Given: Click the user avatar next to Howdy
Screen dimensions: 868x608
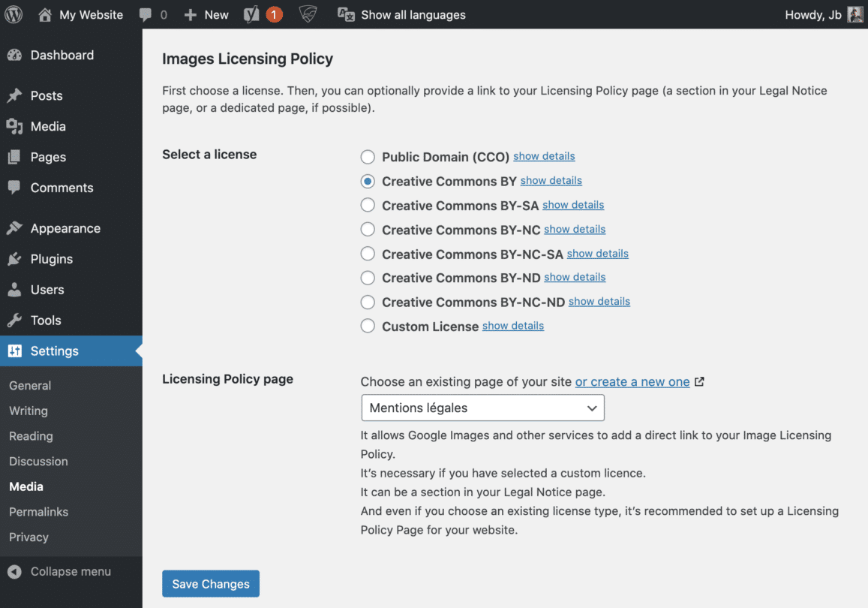Looking at the screenshot, I should 855,14.
